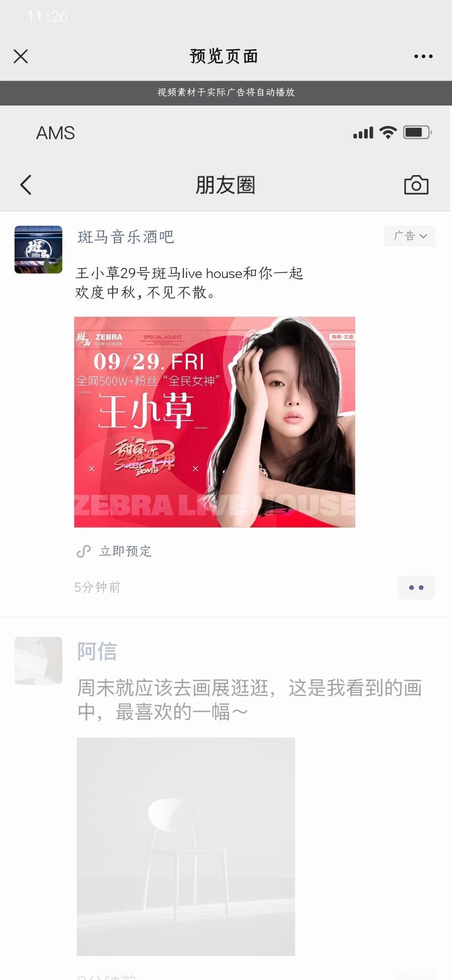Tap the wifi status icon in mock status bar
The image size is (452, 980).
(x=388, y=132)
